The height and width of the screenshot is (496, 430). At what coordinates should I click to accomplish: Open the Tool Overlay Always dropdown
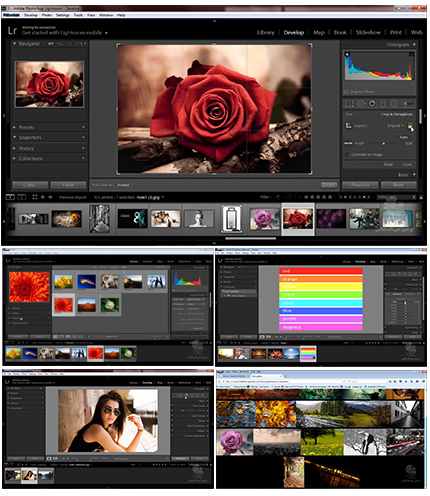pyautogui.click(x=125, y=185)
